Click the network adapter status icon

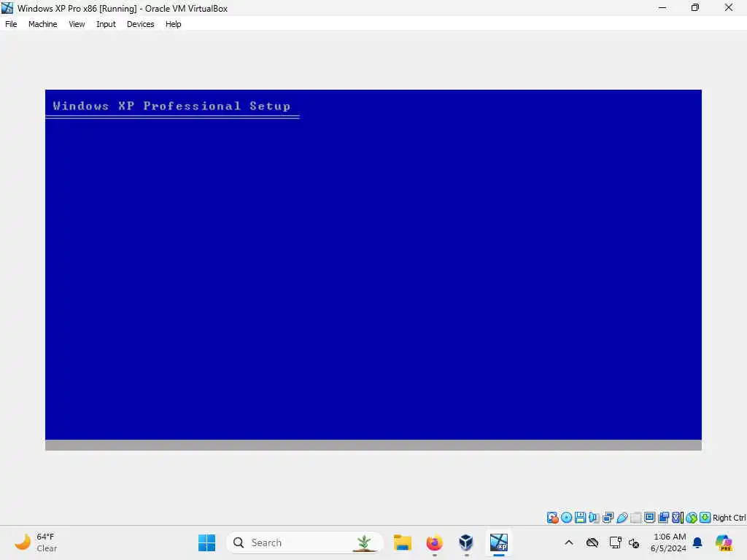click(608, 518)
